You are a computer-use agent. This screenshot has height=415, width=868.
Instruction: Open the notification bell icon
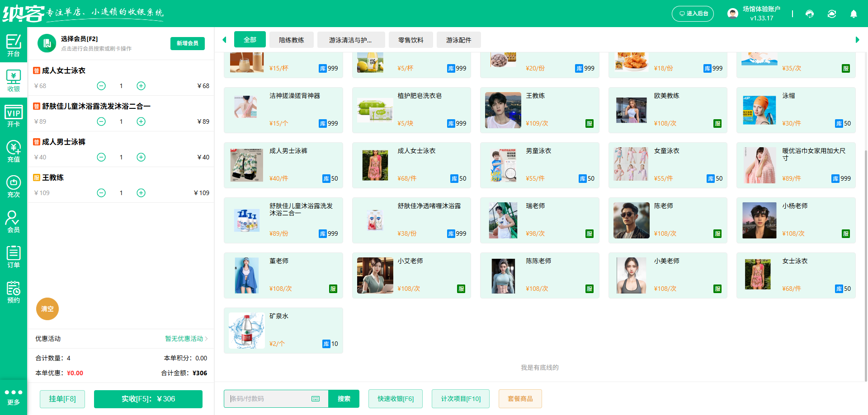(854, 14)
